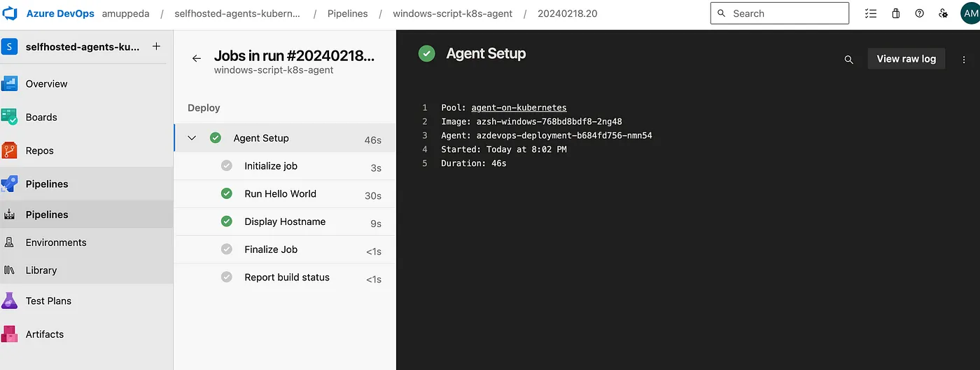Select the Run Hello World step
The image size is (980, 370).
pyautogui.click(x=284, y=194)
